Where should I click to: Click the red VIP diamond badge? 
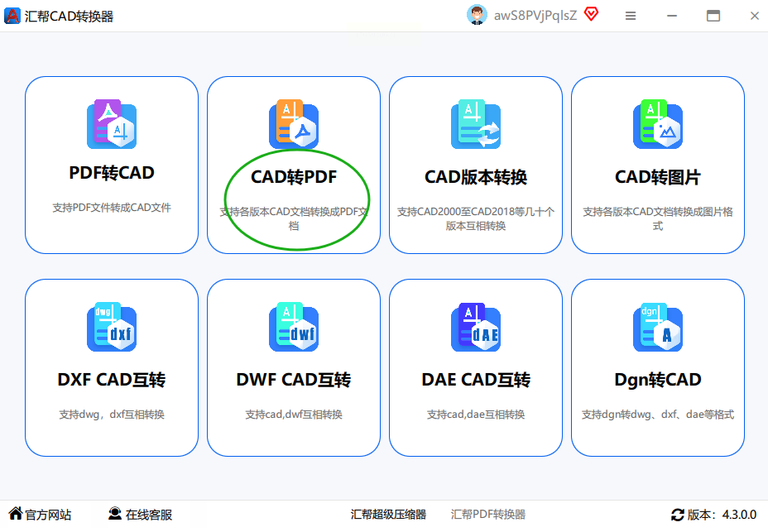tap(591, 14)
